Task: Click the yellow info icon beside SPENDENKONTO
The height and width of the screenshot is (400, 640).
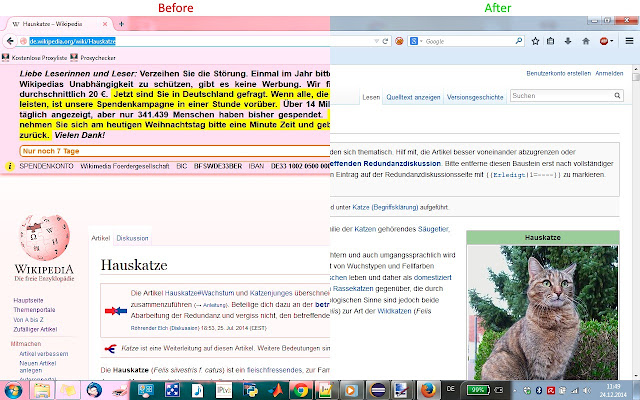Action: (10, 166)
